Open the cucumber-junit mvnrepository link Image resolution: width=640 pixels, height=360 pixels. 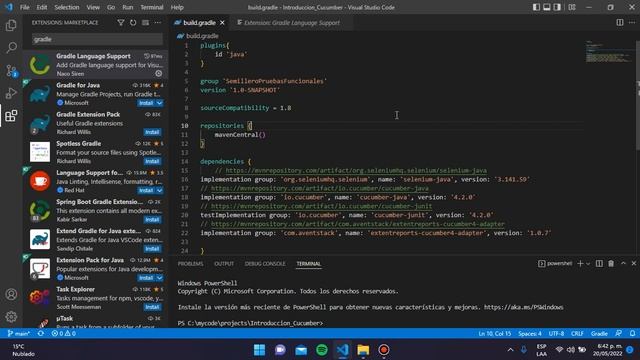321,206
